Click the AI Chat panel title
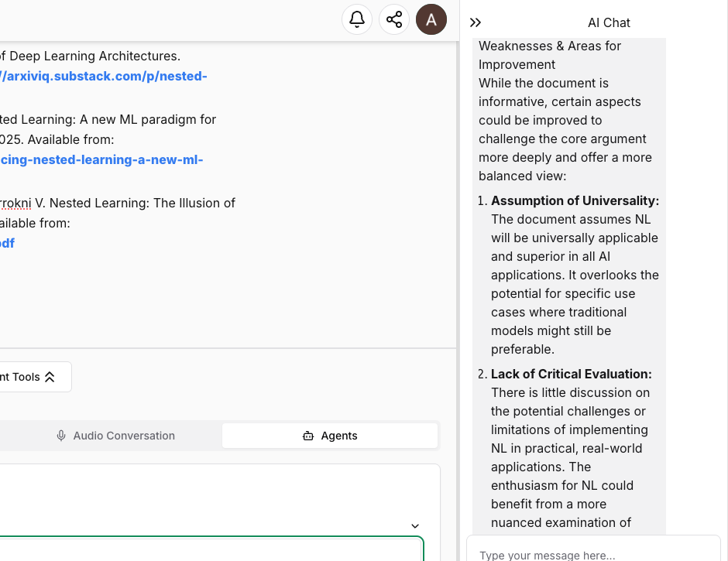The image size is (728, 561). [x=609, y=22]
